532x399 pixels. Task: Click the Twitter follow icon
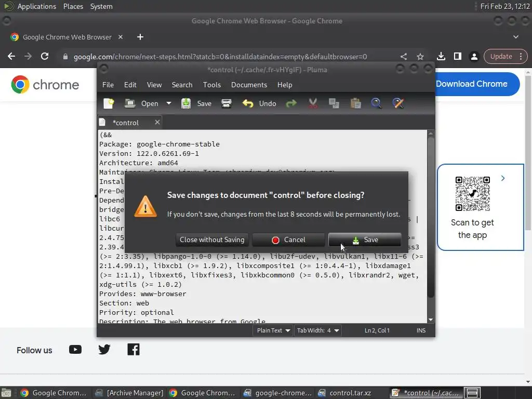point(104,350)
